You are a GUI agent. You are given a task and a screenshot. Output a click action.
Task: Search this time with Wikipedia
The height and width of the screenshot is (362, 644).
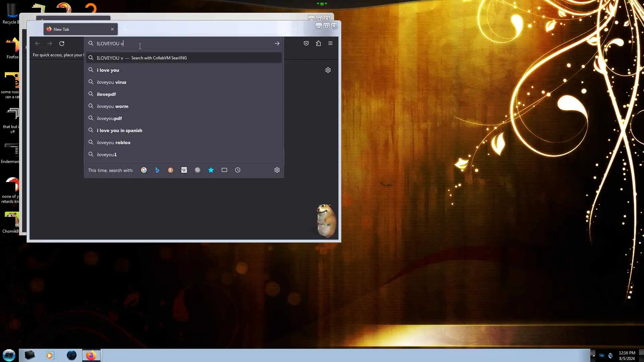click(x=184, y=170)
